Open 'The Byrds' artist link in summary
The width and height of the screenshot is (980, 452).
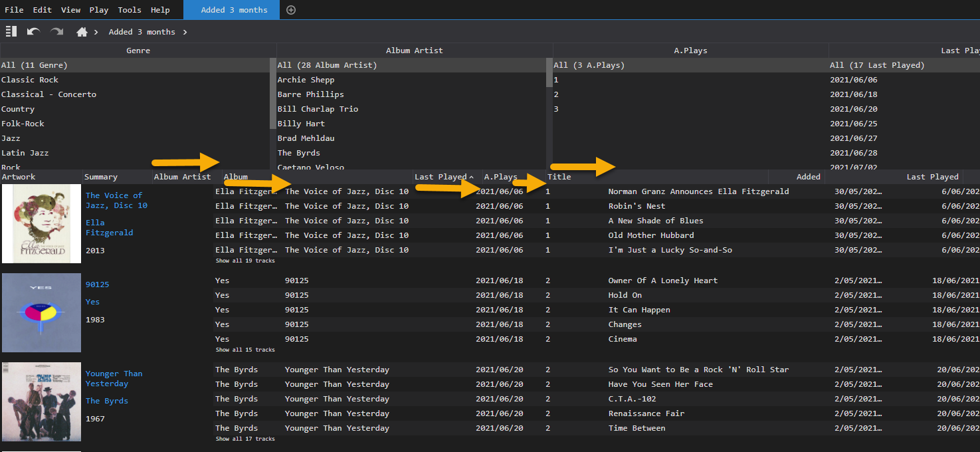(x=106, y=401)
